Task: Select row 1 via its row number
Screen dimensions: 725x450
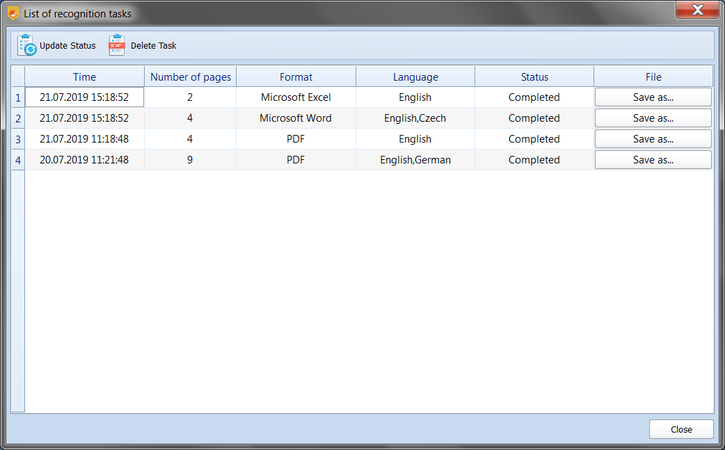Action: click(x=17, y=98)
